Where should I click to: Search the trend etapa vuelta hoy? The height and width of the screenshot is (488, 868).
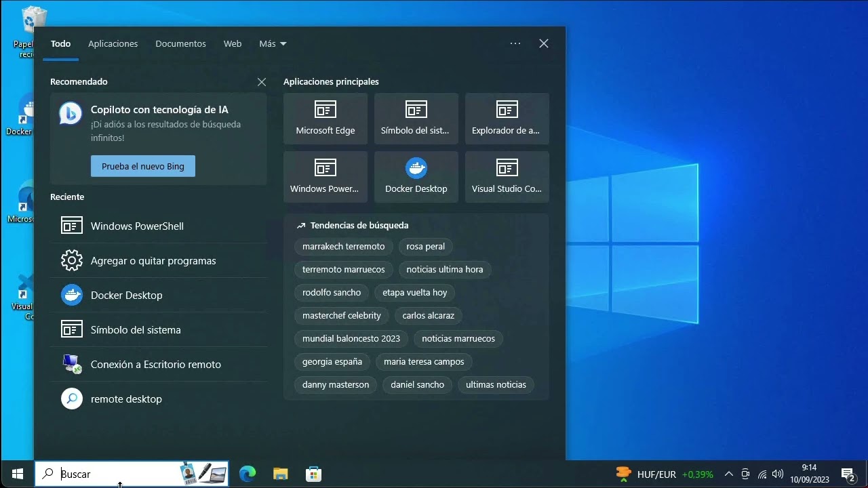(415, 292)
